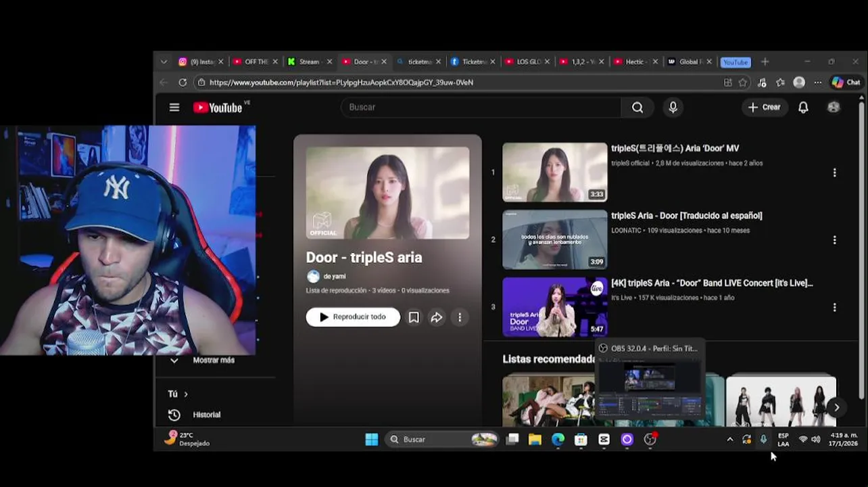Viewport: 868px width, 487px height.
Task: Open tripleS Aria - Door Traducido al español title
Action: pyautogui.click(x=686, y=216)
